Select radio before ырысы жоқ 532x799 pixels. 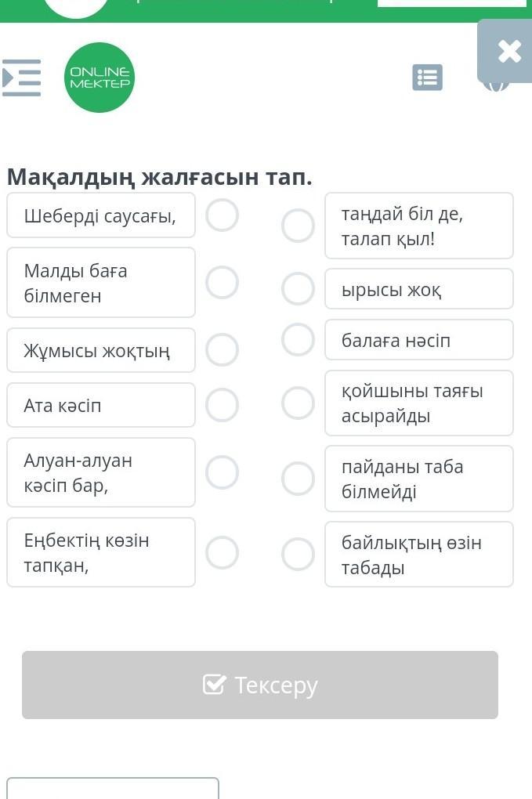298,288
